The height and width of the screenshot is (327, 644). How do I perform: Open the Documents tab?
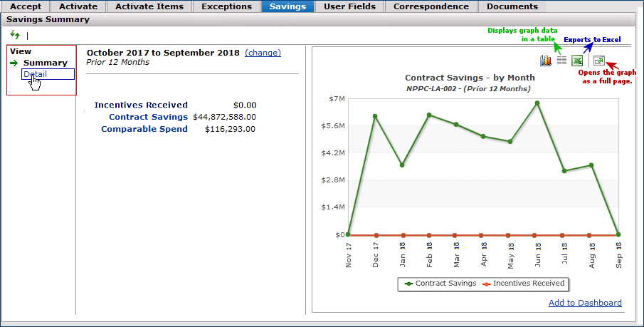(512, 6)
